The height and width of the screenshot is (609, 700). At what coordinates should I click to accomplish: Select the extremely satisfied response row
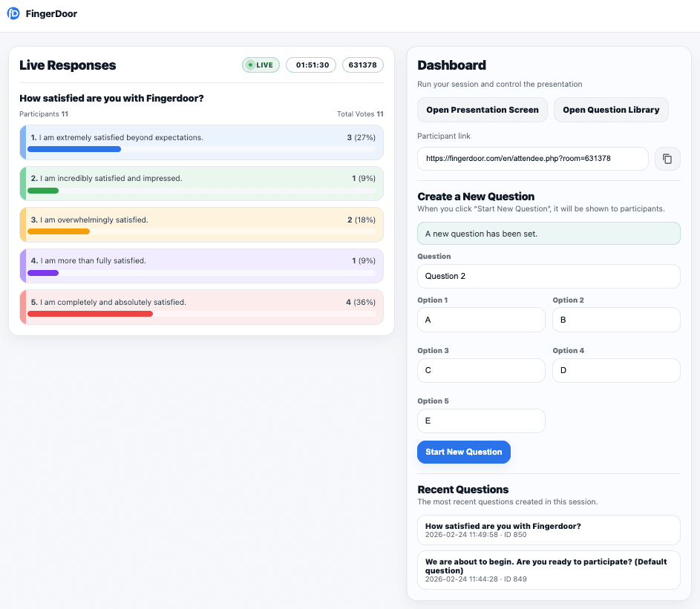pyautogui.click(x=202, y=142)
